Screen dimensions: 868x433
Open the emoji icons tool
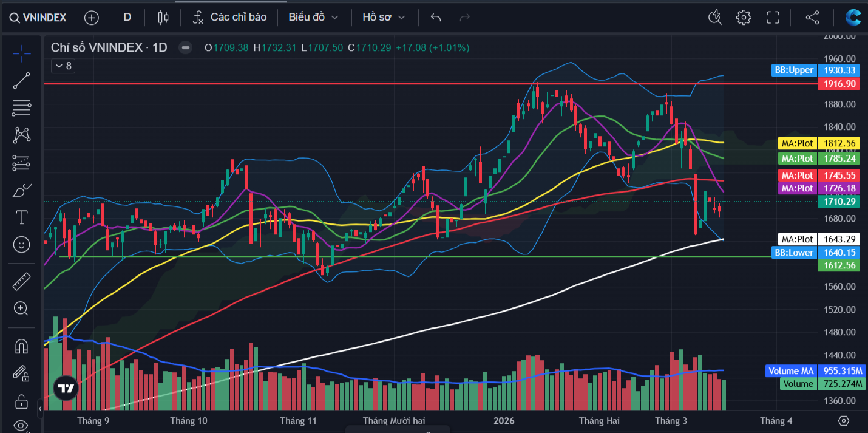click(x=22, y=245)
